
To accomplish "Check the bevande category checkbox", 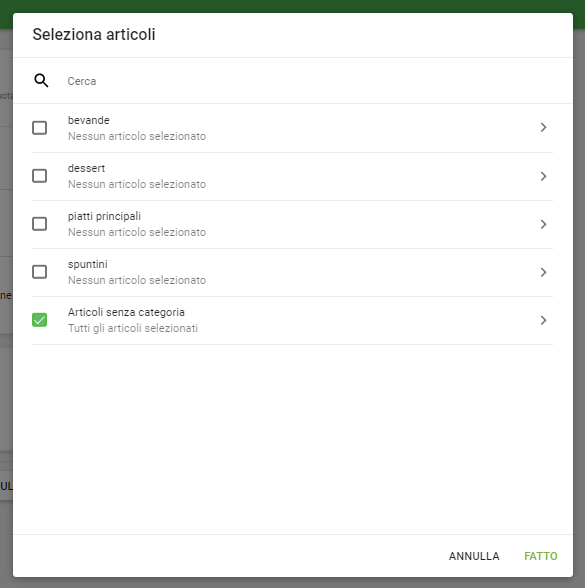I will tap(39, 128).
